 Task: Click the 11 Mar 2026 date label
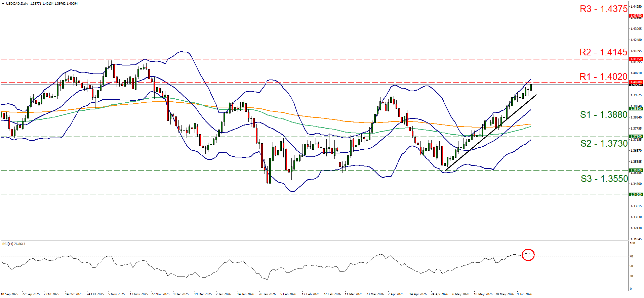(354, 294)
